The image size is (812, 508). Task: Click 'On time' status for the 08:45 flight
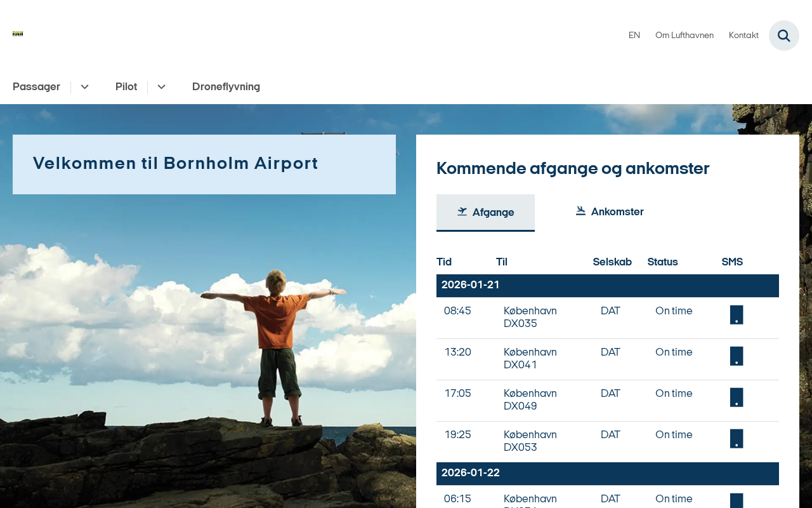(x=674, y=311)
